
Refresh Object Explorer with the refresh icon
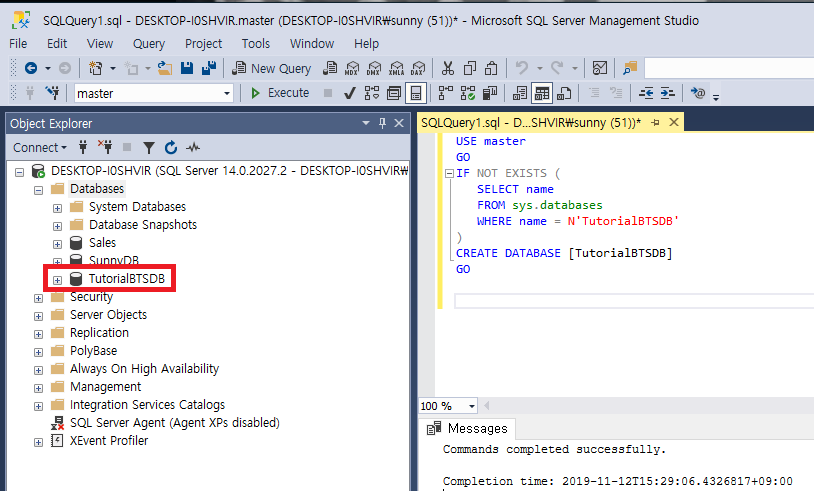click(171, 148)
